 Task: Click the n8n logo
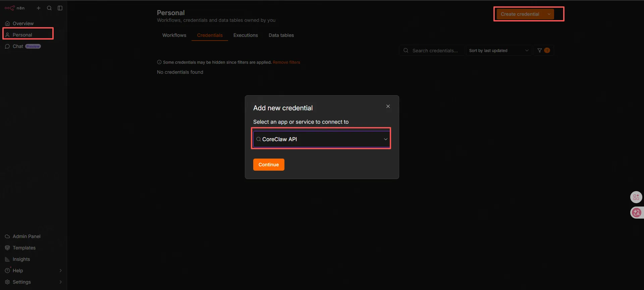(x=14, y=8)
